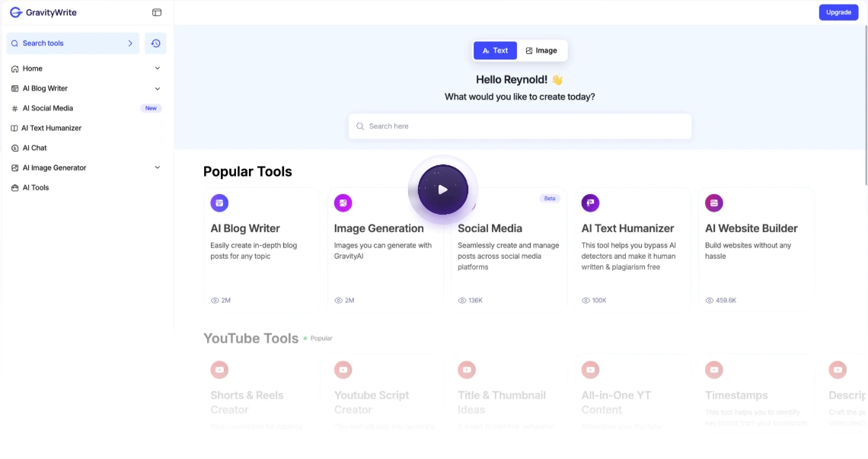Switch to the Text tab
The height and width of the screenshot is (459, 868).
tap(496, 50)
